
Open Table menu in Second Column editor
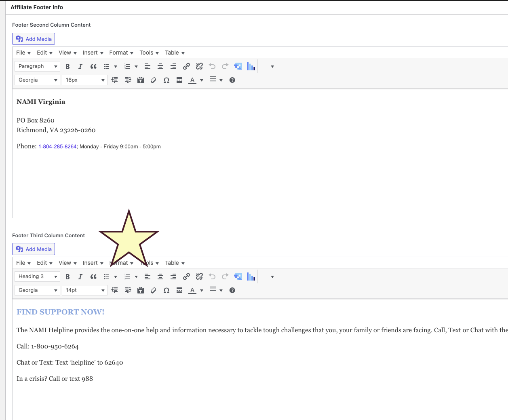tap(175, 53)
